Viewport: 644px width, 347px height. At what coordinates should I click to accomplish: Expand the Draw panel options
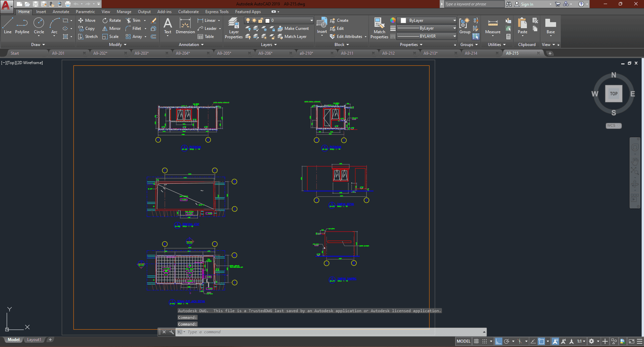[x=38, y=45]
